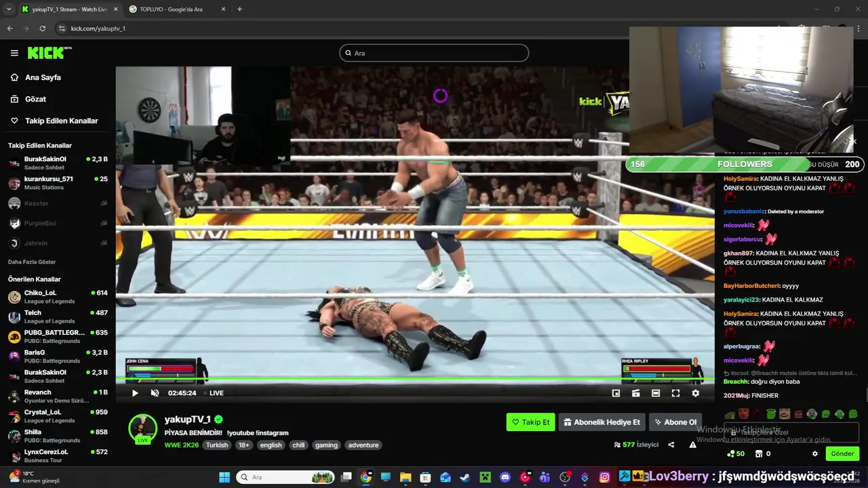The width and height of the screenshot is (868, 488).
Task: Click Abonelik Hediye Et button
Action: coord(601,422)
